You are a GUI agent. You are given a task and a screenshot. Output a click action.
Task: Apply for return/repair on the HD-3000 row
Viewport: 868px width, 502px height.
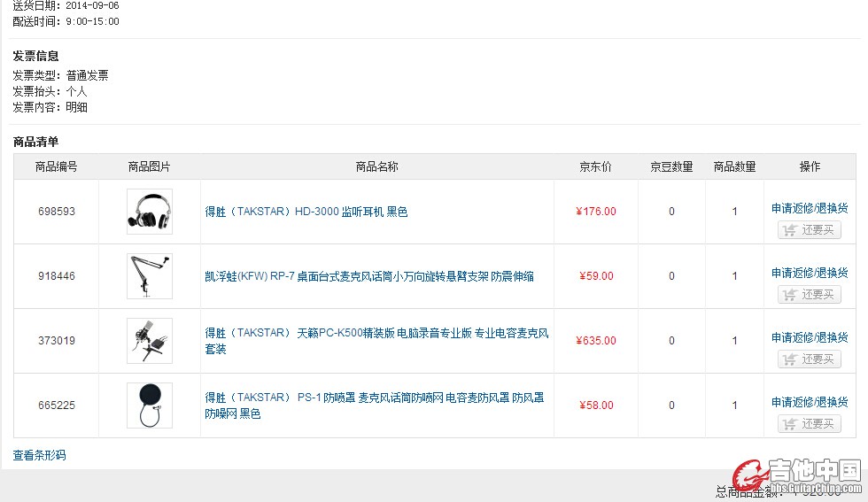[x=810, y=208]
